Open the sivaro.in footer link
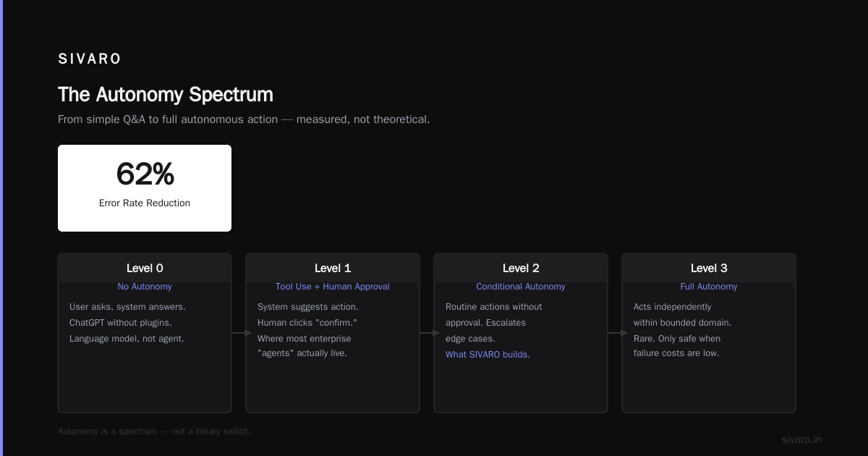The image size is (868, 456). (x=802, y=439)
